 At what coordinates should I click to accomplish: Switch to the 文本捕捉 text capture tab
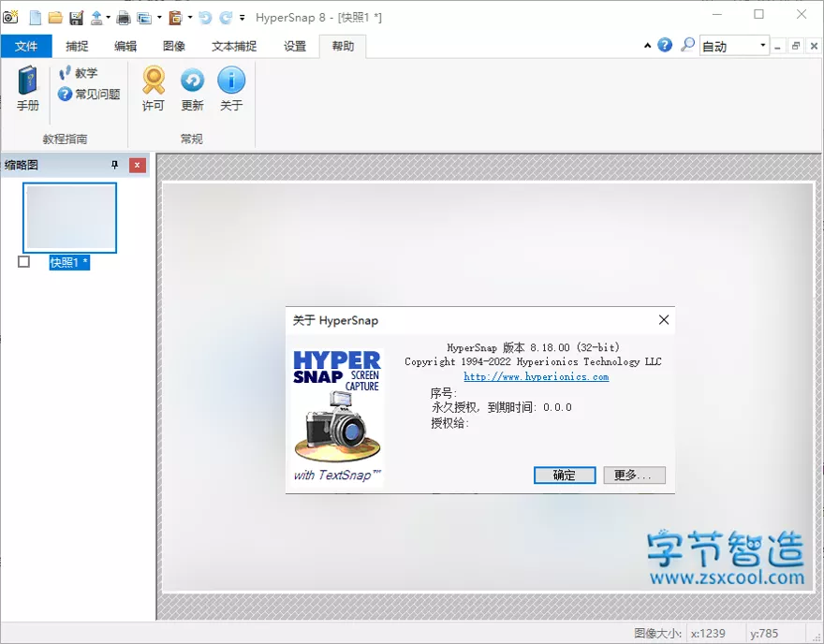click(234, 46)
